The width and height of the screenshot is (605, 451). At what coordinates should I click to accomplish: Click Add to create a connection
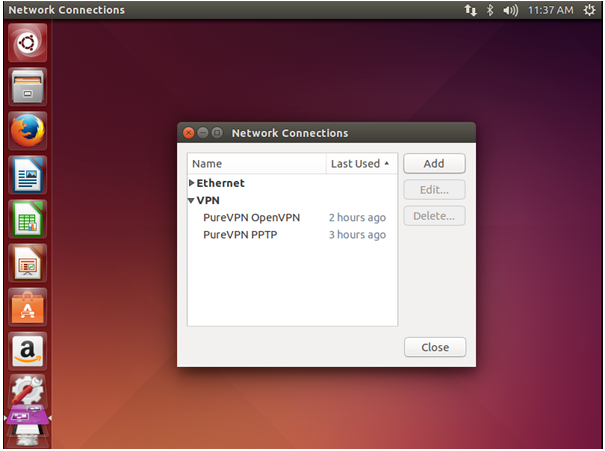pyautogui.click(x=434, y=164)
